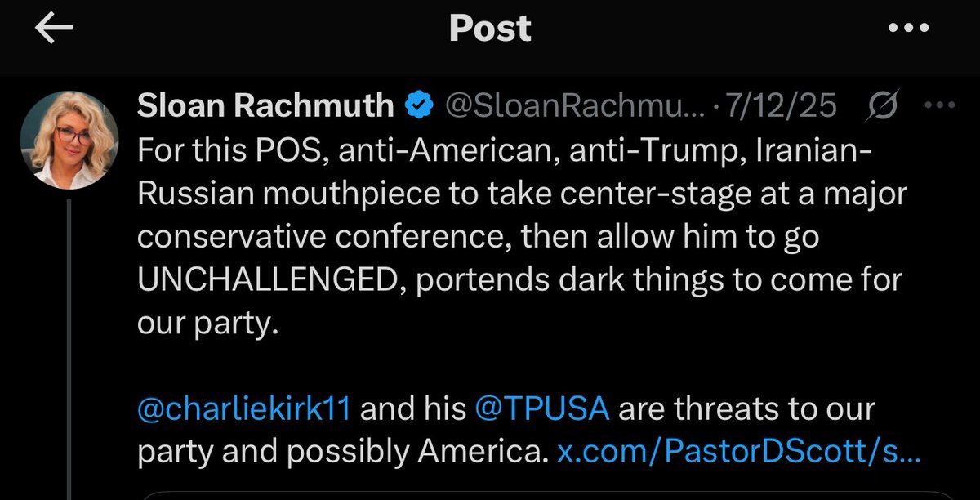Open Sloan Rachmuth's profile picture
The image size is (980, 500).
[69, 138]
